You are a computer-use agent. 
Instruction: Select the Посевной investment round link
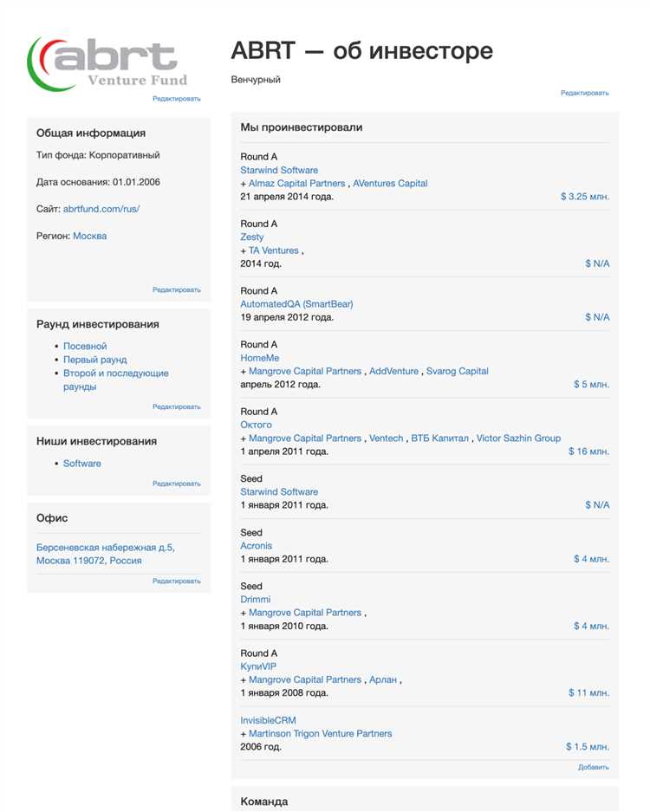click(85, 346)
